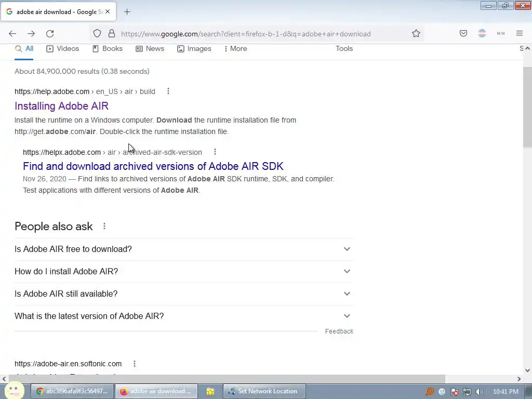Screen dimensions: 532x399
Task: Click the vertical scrollbar thumb
Action: point(527,107)
